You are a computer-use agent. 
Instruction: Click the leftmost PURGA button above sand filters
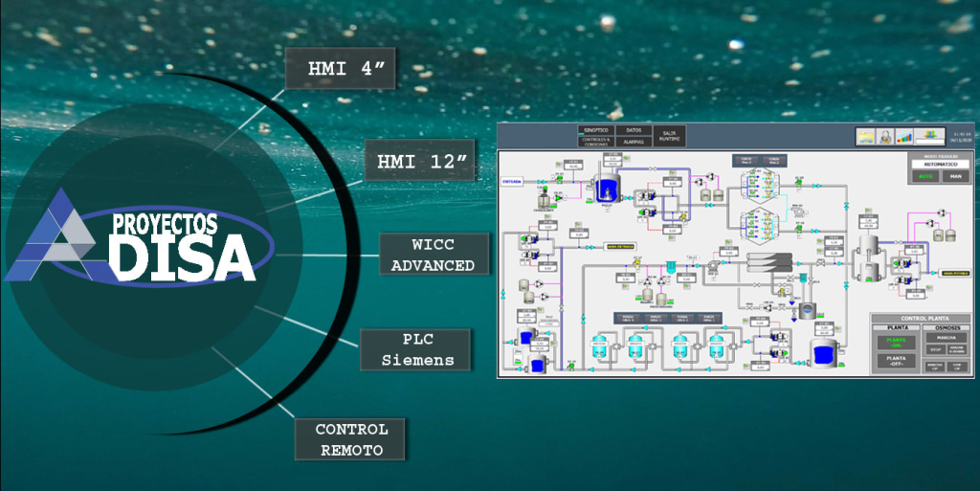tap(628, 318)
